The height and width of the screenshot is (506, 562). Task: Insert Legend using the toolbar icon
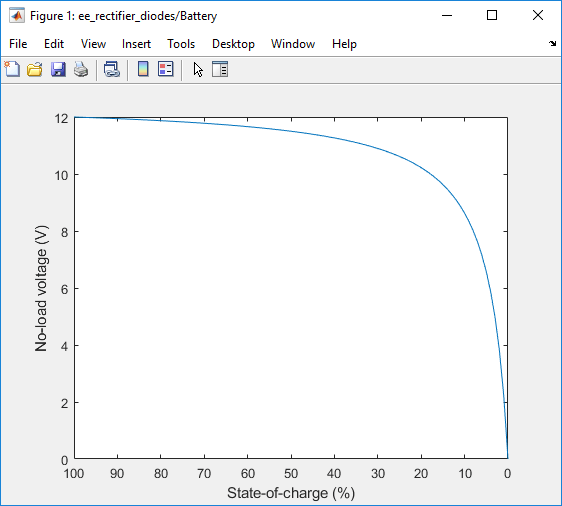(x=166, y=69)
